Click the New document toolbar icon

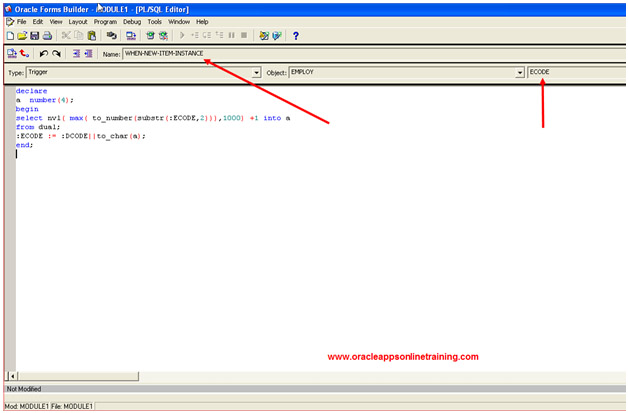click(9, 35)
